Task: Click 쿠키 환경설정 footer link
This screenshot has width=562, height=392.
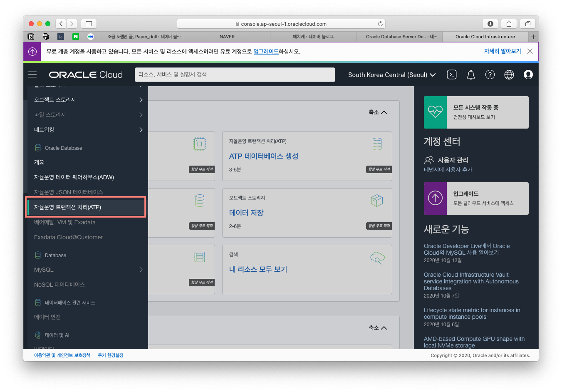Action: pyautogui.click(x=110, y=355)
